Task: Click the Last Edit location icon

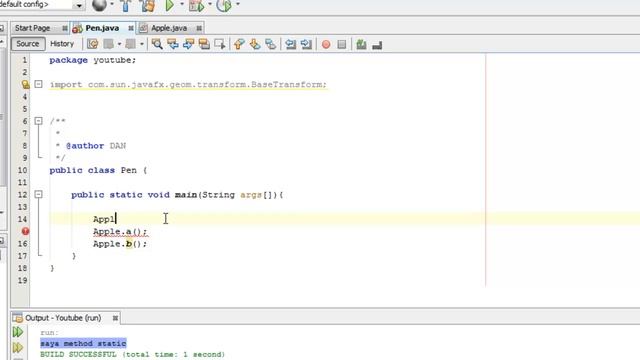Action: point(93,44)
